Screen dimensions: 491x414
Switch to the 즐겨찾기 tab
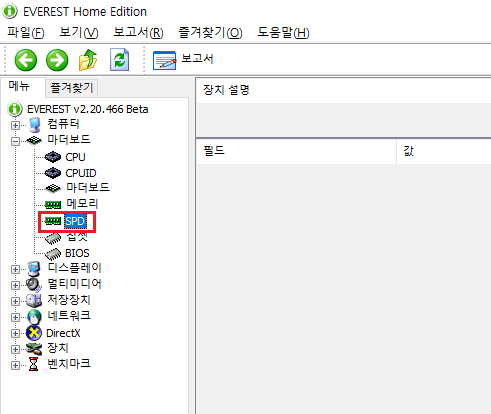[71, 88]
